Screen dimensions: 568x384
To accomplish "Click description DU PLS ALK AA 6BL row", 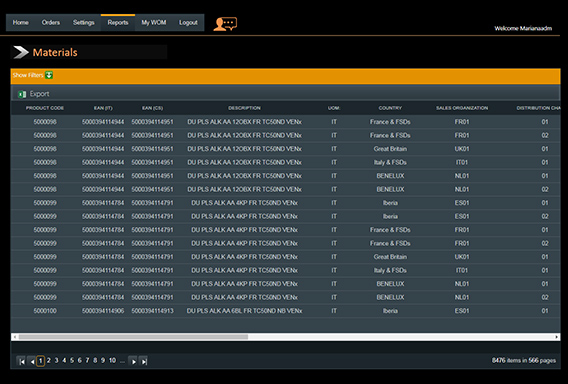I will click(x=244, y=311).
